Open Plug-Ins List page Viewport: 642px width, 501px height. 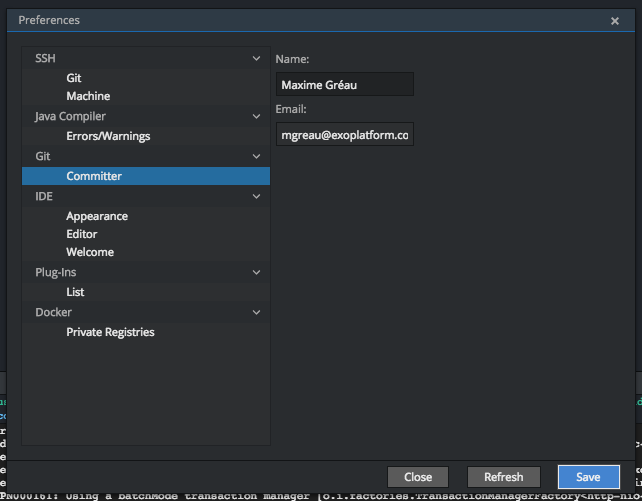[x=146, y=292]
